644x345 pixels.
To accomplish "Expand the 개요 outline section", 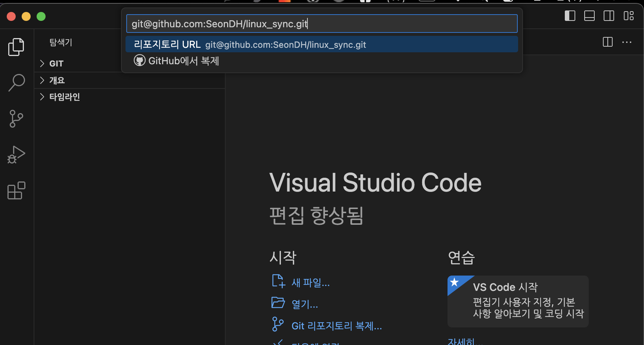I will click(x=130, y=80).
